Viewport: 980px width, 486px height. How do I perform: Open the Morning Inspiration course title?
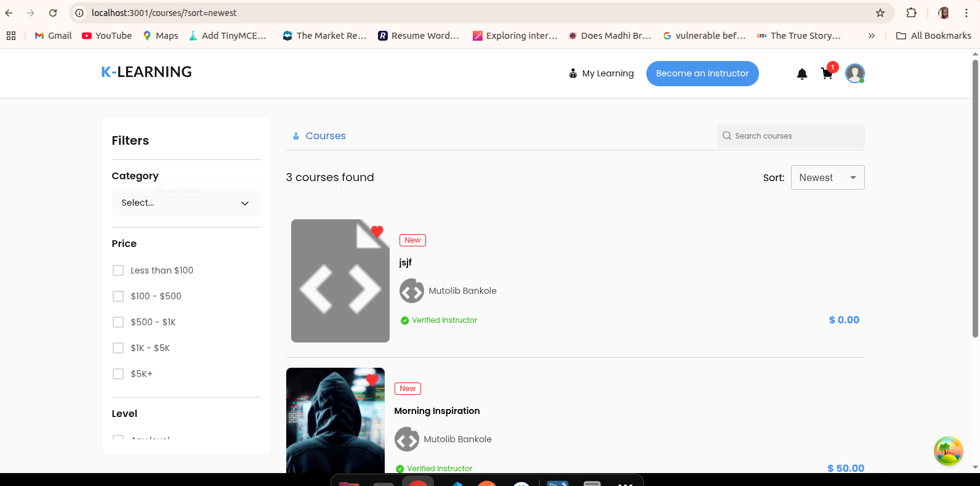(x=436, y=411)
